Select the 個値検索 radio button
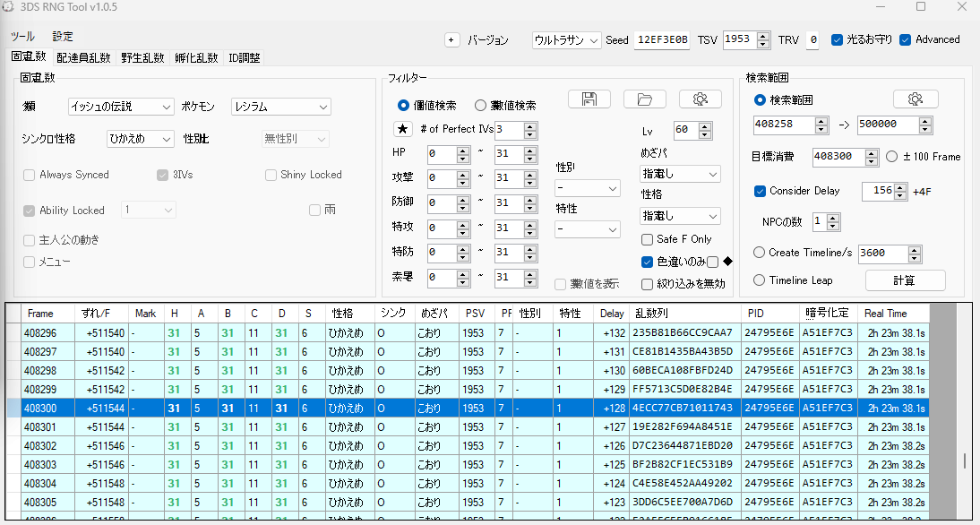Viewport: 980px width, 525px height. click(x=403, y=105)
